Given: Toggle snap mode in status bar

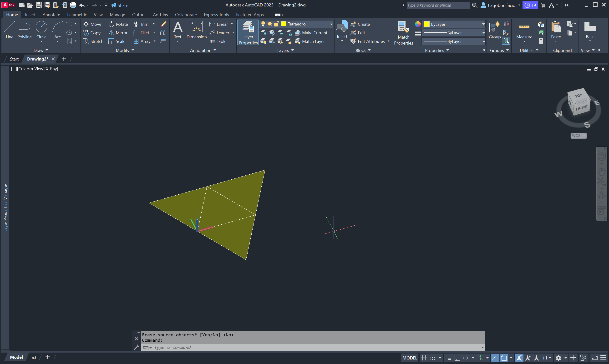Looking at the screenshot, I should tap(433, 358).
